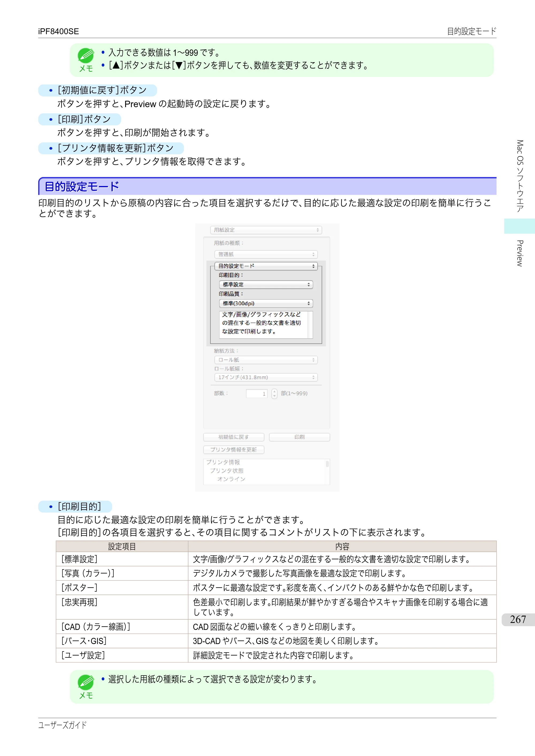Click the lower メモ pencil icon

click(x=86, y=682)
